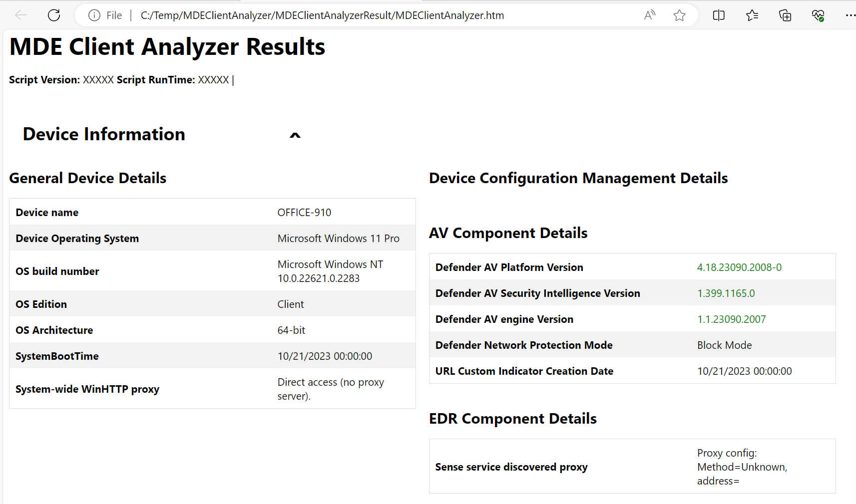Viewport: 856px width, 504px height.
Task: Click the engine version 1.1.23090.2007
Action: 731,319
